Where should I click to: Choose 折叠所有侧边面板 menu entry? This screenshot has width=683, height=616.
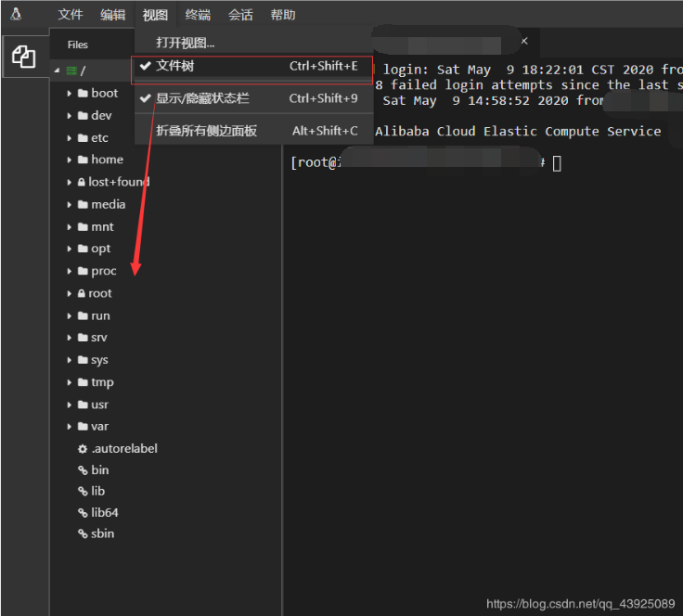pyautogui.click(x=253, y=131)
